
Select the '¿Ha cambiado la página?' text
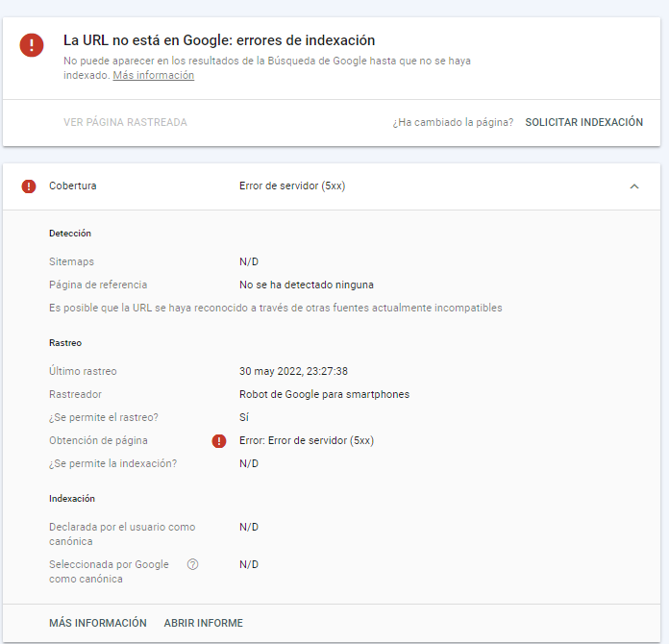[x=453, y=122]
